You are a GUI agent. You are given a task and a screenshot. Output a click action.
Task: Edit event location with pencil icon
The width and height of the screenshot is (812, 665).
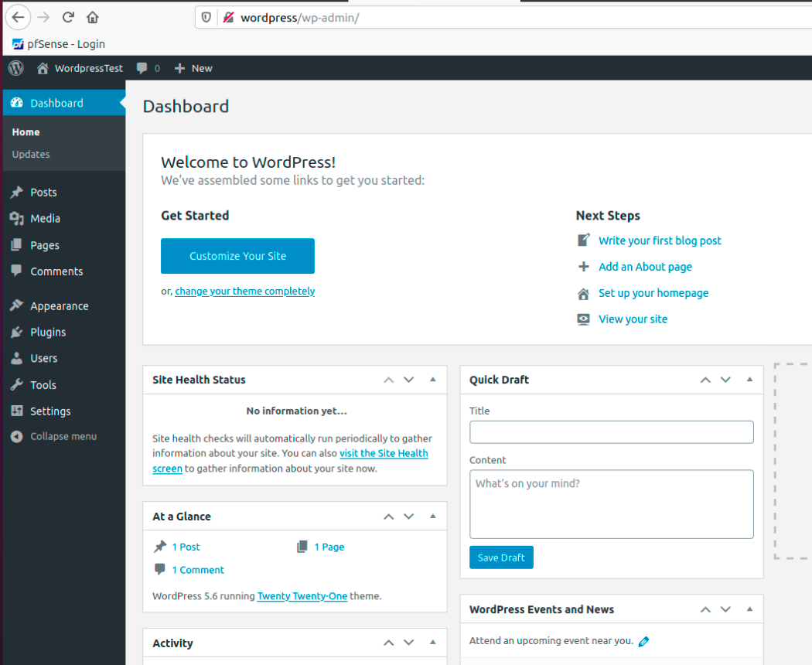[x=643, y=642]
